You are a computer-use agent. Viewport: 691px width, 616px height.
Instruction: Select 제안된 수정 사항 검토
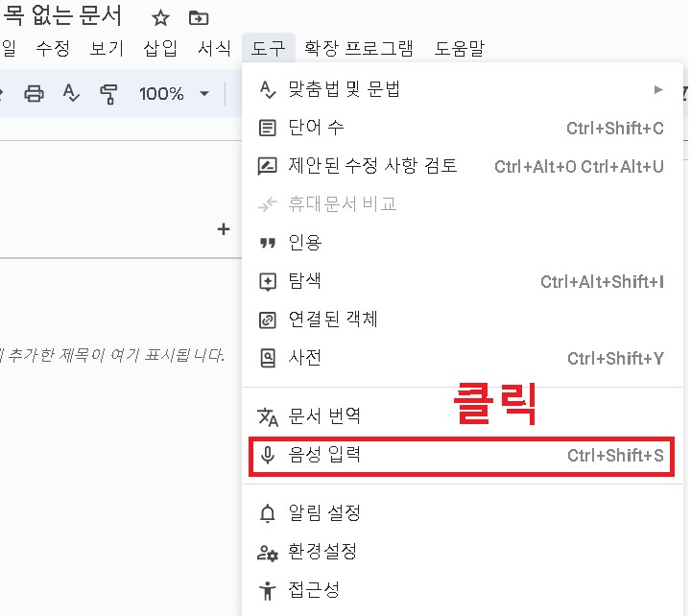pyautogui.click(x=463, y=166)
